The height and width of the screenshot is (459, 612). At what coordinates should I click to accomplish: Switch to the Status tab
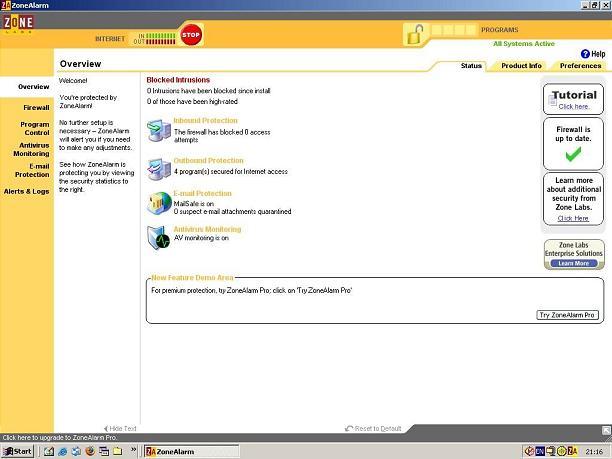click(471, 66)
